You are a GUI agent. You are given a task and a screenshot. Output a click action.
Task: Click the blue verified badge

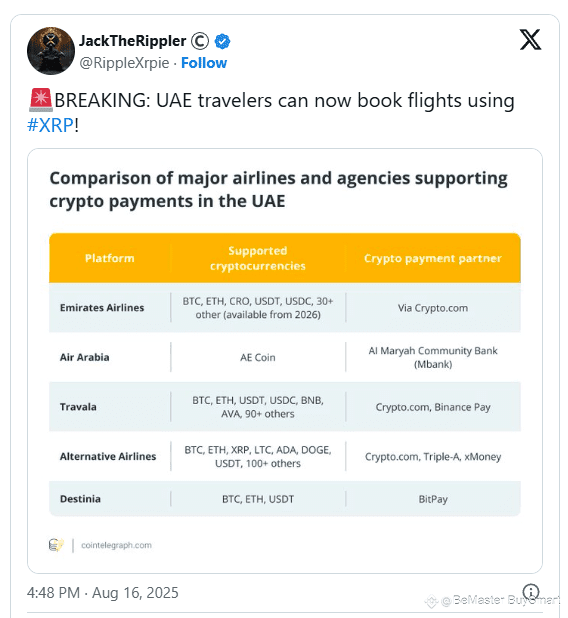tap(222, 41)
